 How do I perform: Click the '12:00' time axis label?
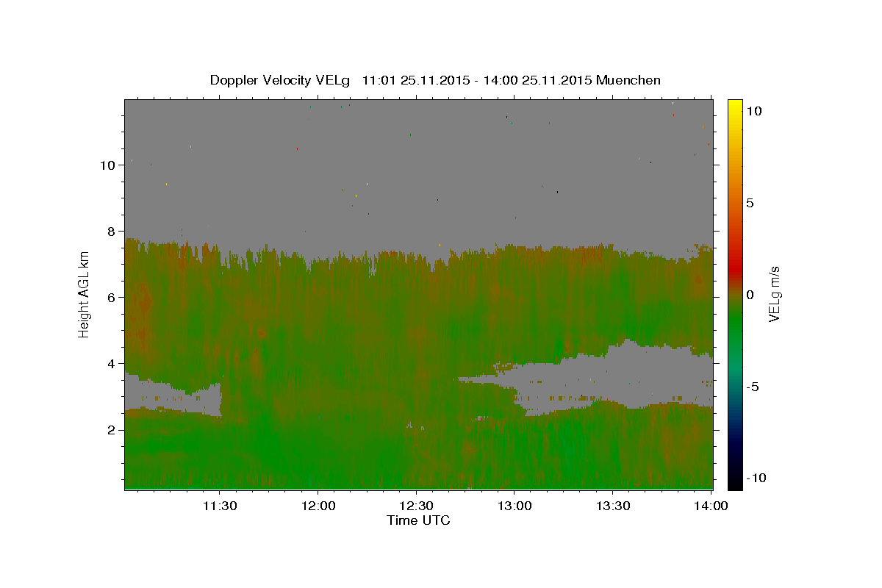pyautogui.click(x=318, y=506)
